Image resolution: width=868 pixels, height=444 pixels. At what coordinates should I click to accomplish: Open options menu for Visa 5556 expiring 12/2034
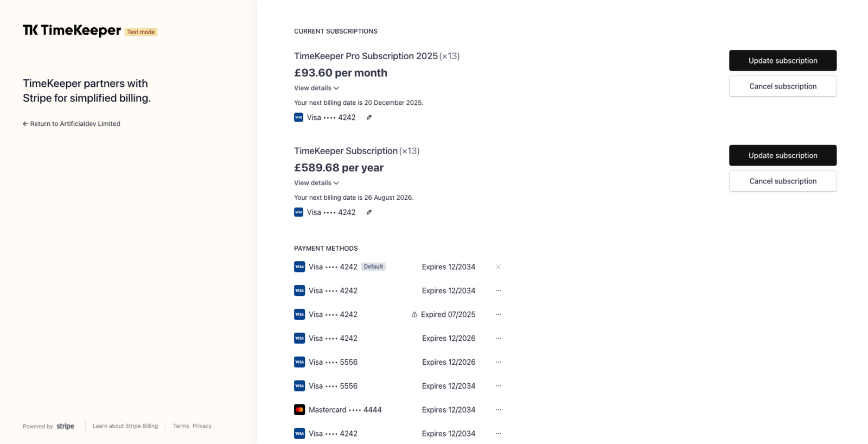tap(498, 386)
